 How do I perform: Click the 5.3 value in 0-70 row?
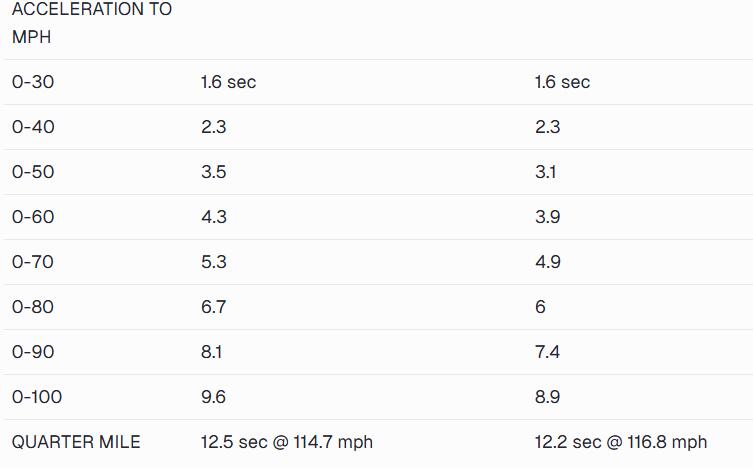point(214,262)
